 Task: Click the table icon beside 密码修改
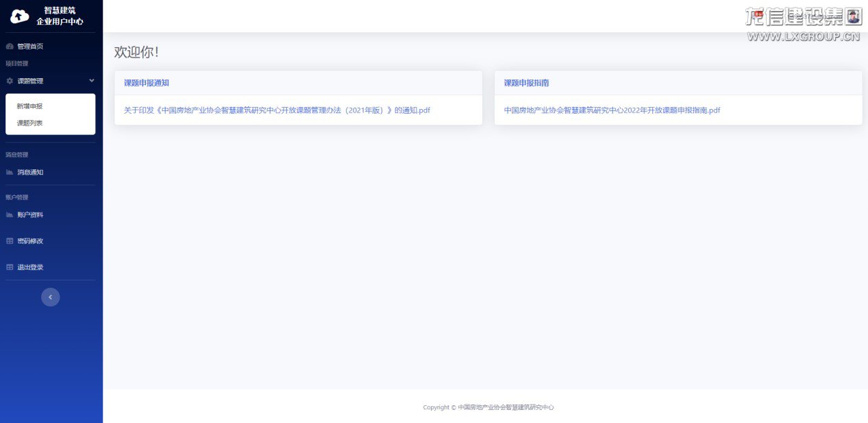pyautogui.click(x=10, y=241)
